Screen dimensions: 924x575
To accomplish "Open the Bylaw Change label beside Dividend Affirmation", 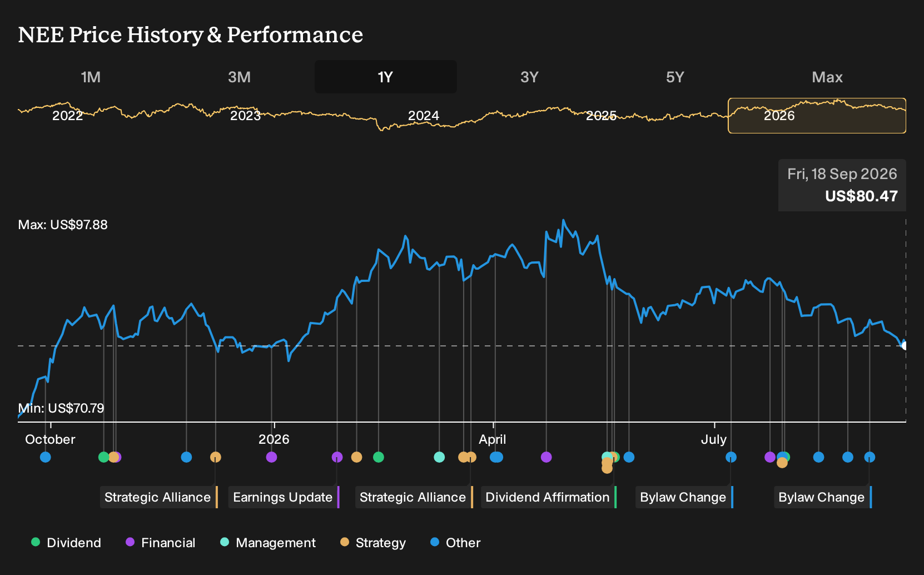I will [684, 497].
